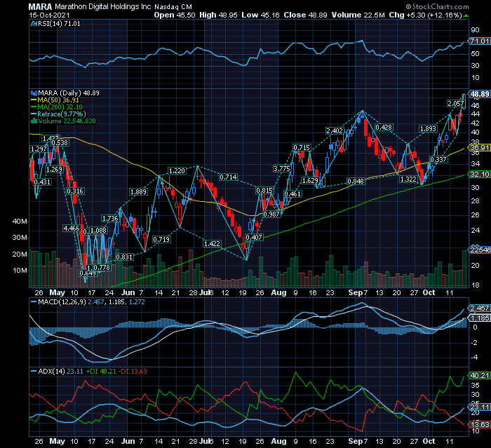Click the 1.185 MACD signal axis tag
Image resolution: width=491 pixels, height=448 pixels.
(479, 318)
